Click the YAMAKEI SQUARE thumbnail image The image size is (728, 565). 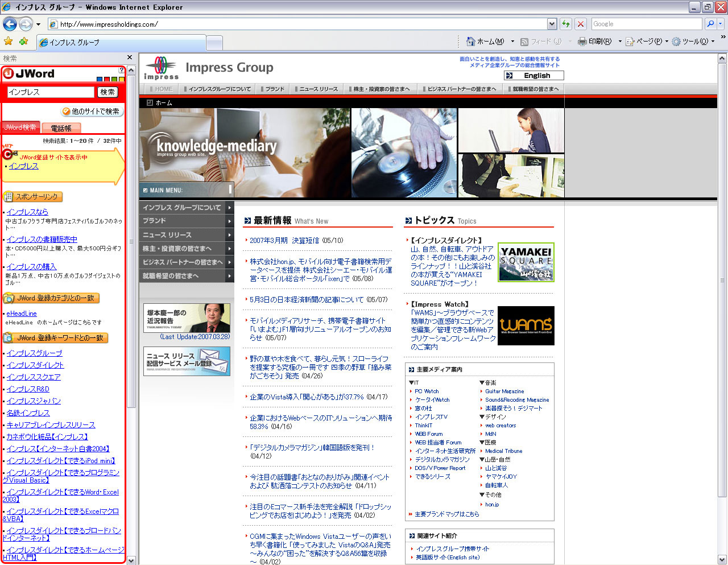[526, 262]
